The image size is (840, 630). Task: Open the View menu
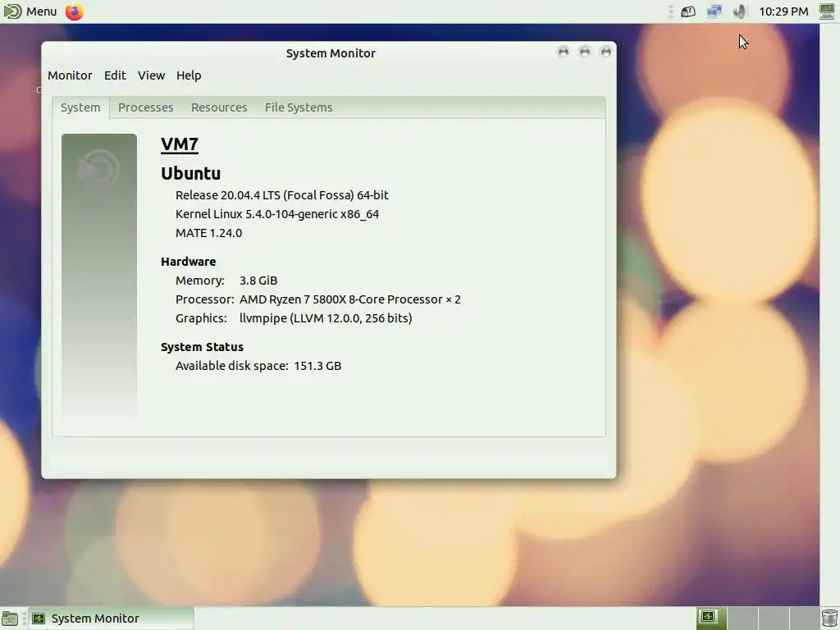click(151, 75)
